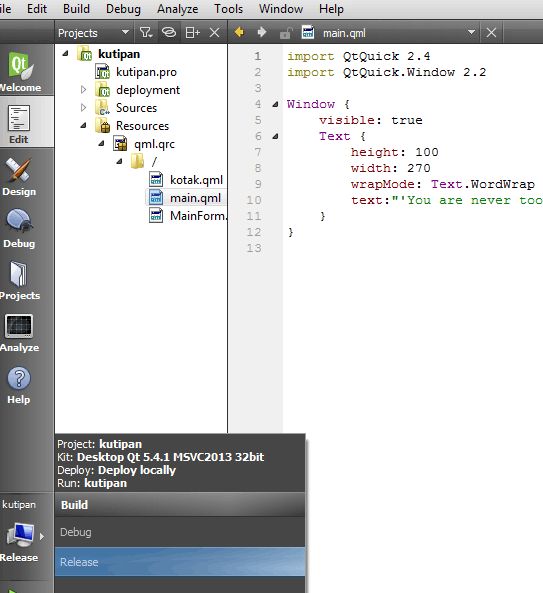This screenshot has width=543, height=593.
Task: Switch to Welcome mode
Action: click(x=21, y=71)
